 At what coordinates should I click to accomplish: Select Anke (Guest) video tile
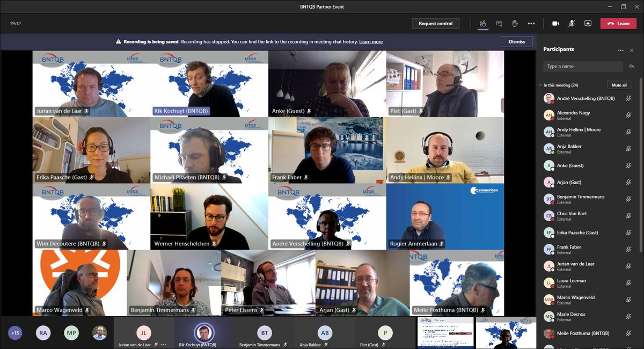coord(327,84)
